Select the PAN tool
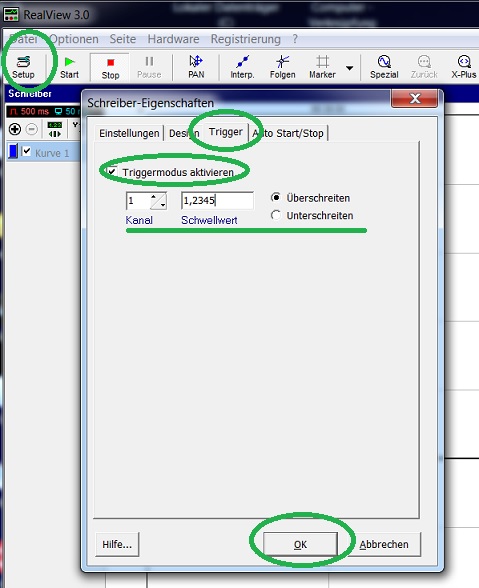The height and width of the screenshot is (588, 479). (196, 67)
